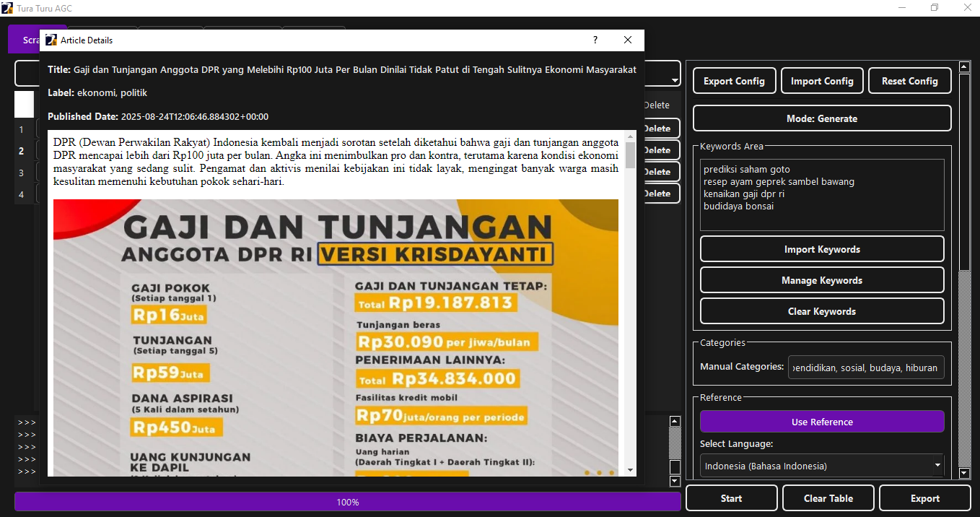Click the Tura Turu AGC app icon

pos(7,8)
